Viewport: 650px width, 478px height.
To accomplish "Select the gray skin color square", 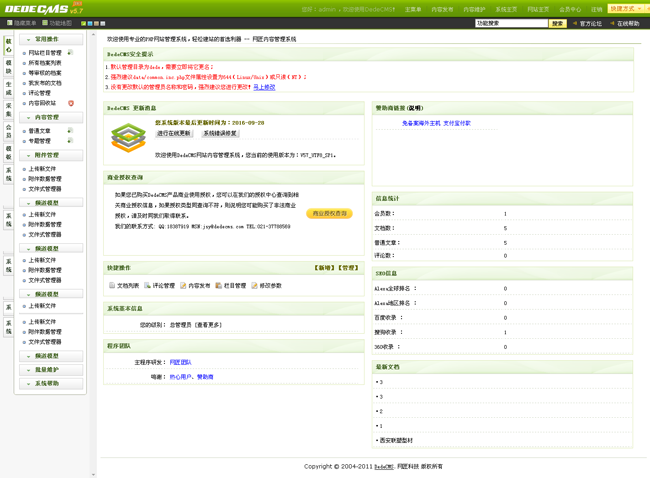I will [103, 24].
